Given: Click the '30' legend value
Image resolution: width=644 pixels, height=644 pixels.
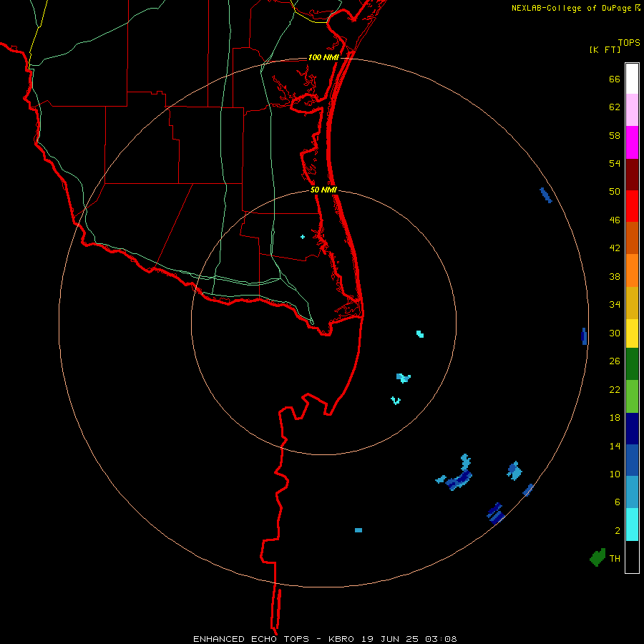Looking at the screenshot, I should coord(615,333).
